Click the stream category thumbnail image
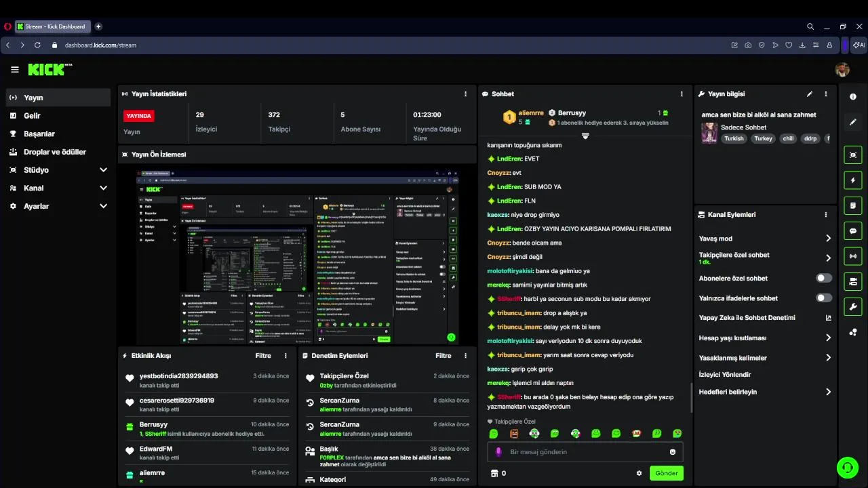Viewport: 868px width, 488px height. click(x=709, y=133)
